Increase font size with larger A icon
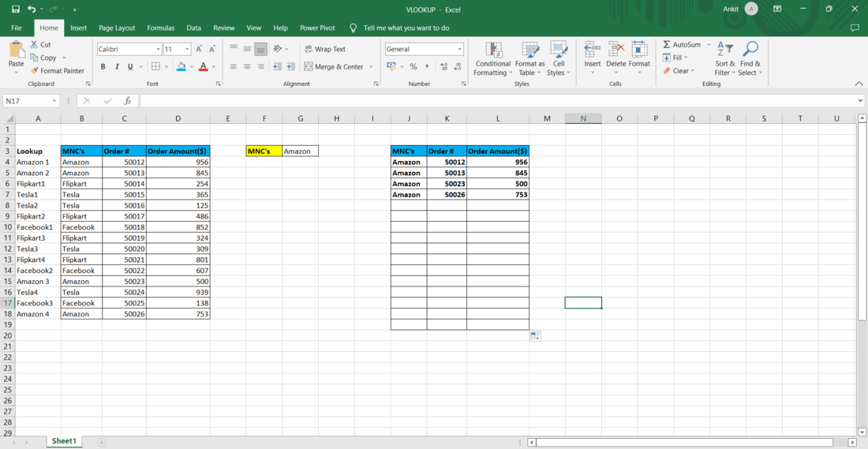 (x=200, y=49)
